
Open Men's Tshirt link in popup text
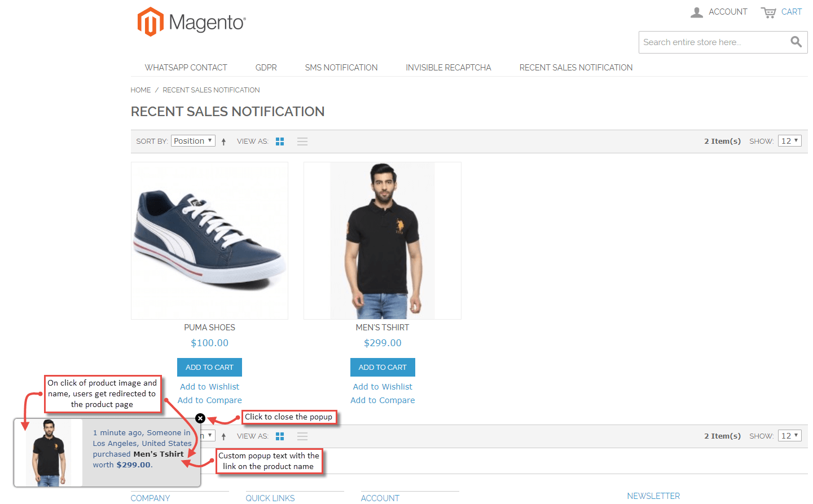(159, 454)
